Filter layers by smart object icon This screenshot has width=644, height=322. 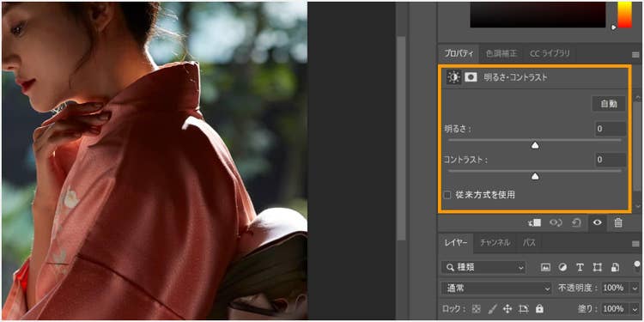615,267
